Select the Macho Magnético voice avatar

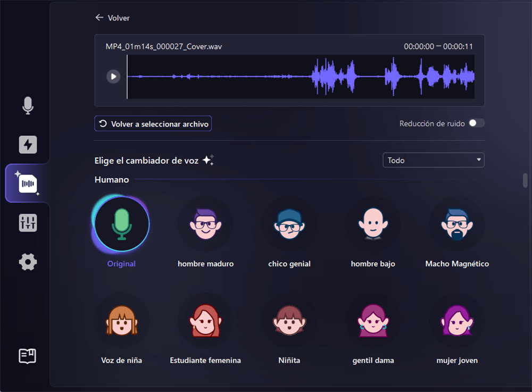pyautogui.click(x=457, y=224)
